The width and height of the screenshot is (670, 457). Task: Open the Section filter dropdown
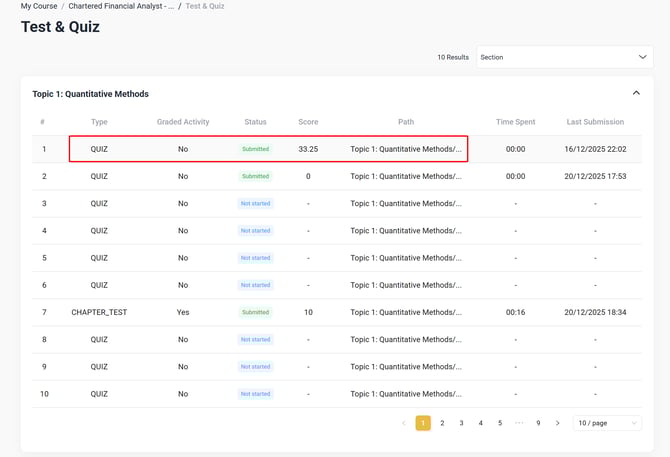[x=564, y=57]
